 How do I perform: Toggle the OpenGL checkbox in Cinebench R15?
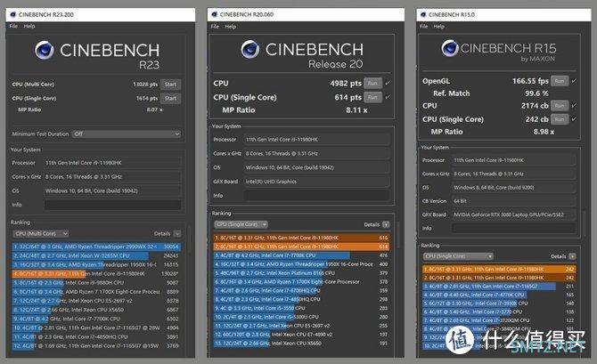click(x=574, y=81)
